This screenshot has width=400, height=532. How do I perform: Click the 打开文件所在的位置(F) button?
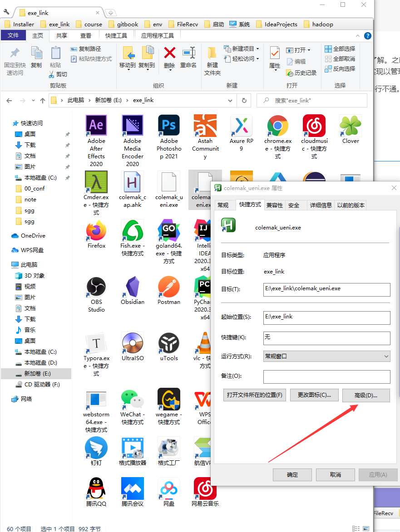tap(255, 395)
